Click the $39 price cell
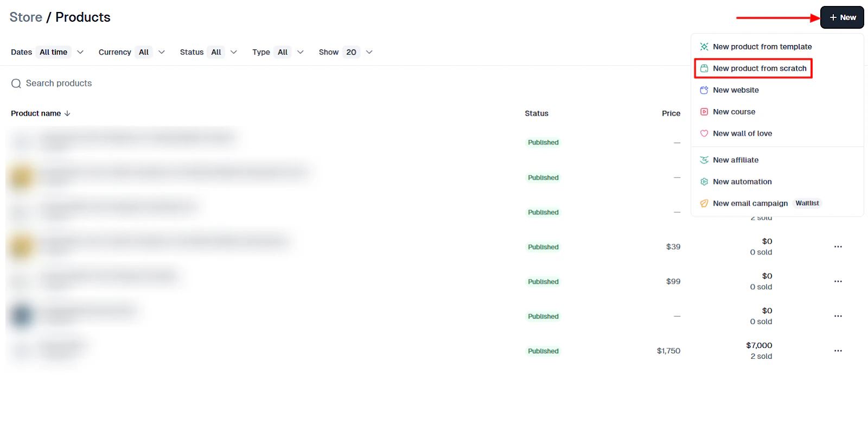 point(673,247)
